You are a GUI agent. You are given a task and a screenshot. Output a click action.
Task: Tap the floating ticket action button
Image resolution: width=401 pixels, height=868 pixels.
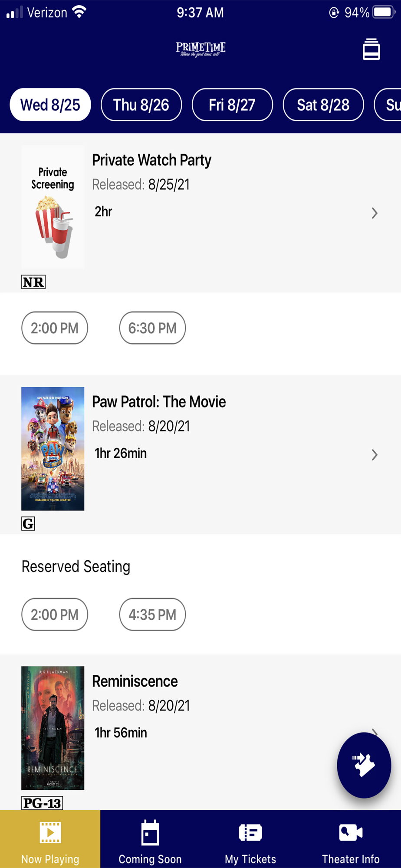[x=364, y=765]
